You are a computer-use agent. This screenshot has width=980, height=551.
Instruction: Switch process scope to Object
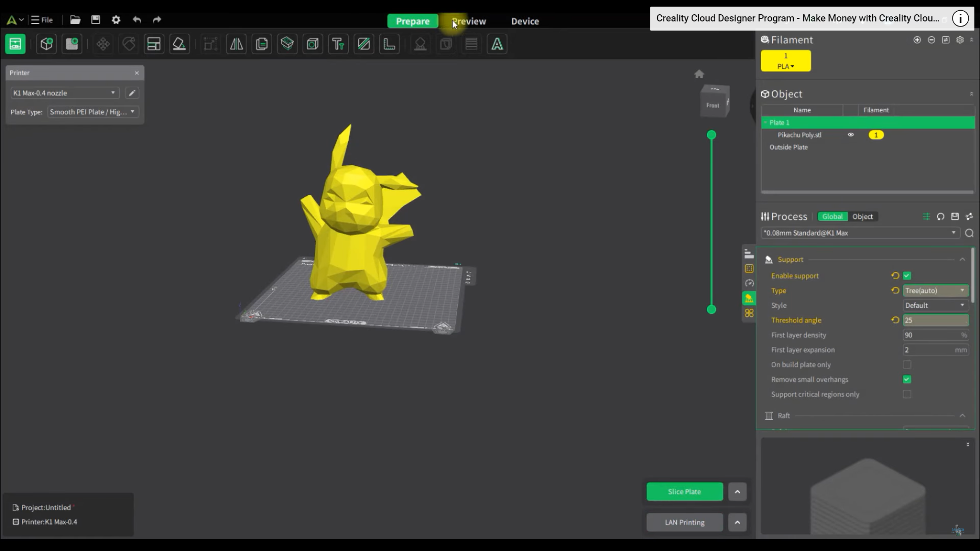(863, 217)
